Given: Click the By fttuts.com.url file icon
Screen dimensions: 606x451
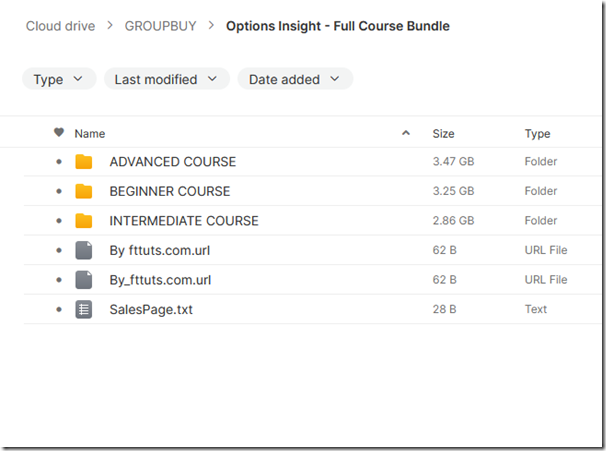Looking at the screenshot, I should coord(83,250).
